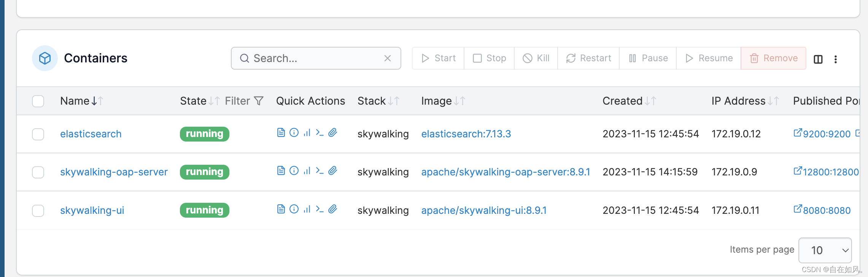Inspect the skywalking-oap-server container

(x=294, y=170)
